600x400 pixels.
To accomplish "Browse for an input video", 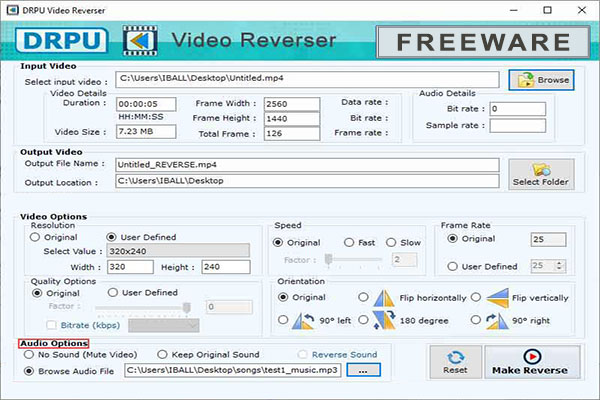I will tap(541, 80).
